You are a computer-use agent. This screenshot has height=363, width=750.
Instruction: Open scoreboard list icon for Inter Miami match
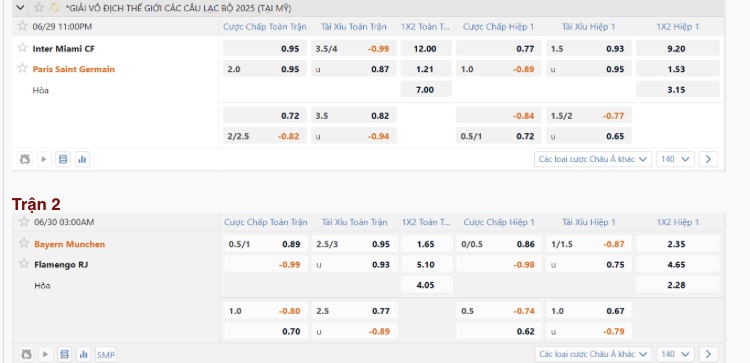[63, 159]
